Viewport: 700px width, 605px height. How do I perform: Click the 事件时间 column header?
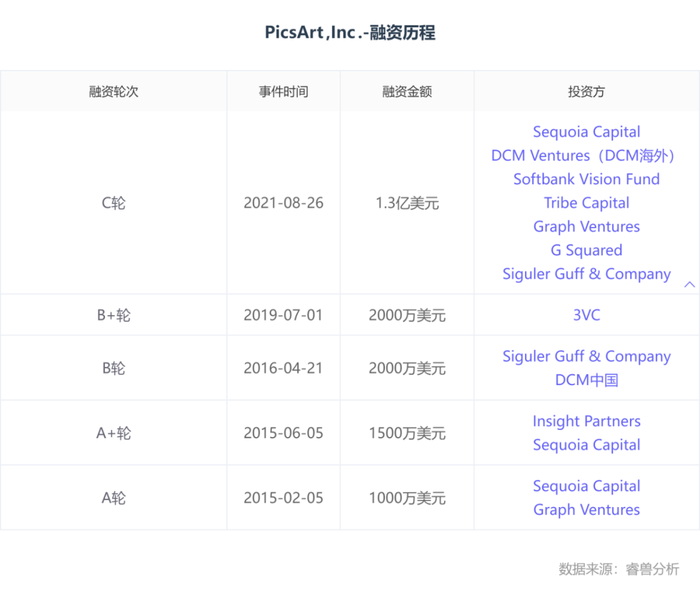[283, 91]
